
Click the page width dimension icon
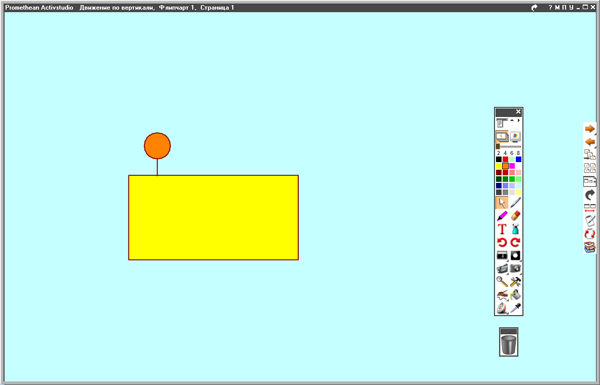[590, 208]
